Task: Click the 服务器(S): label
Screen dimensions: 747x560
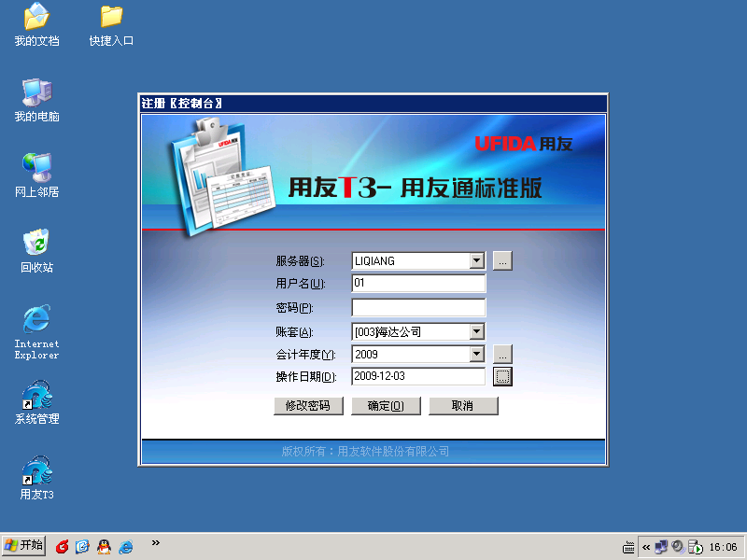Action: (x=300, y=261)
